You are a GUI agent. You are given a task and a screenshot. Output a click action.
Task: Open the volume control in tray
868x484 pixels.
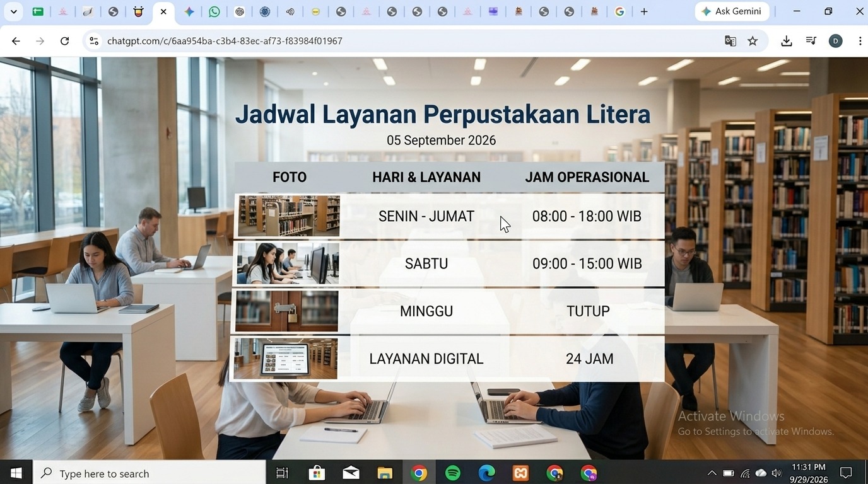(x=777, y=473)
